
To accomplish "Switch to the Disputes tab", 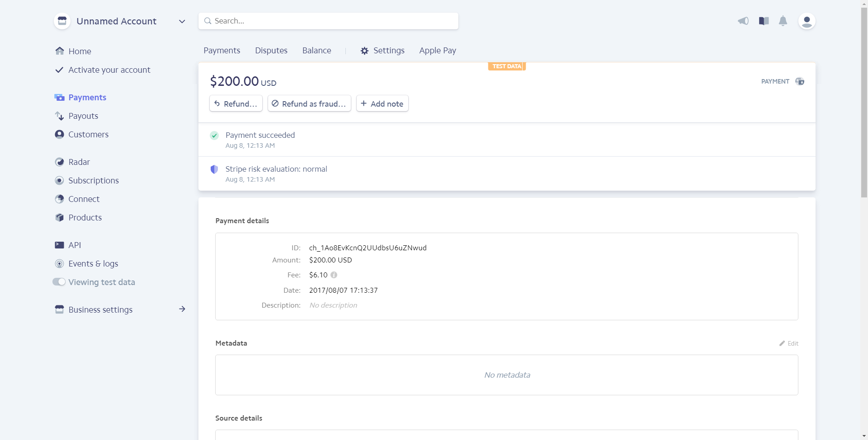I will [x=271, y=51].
